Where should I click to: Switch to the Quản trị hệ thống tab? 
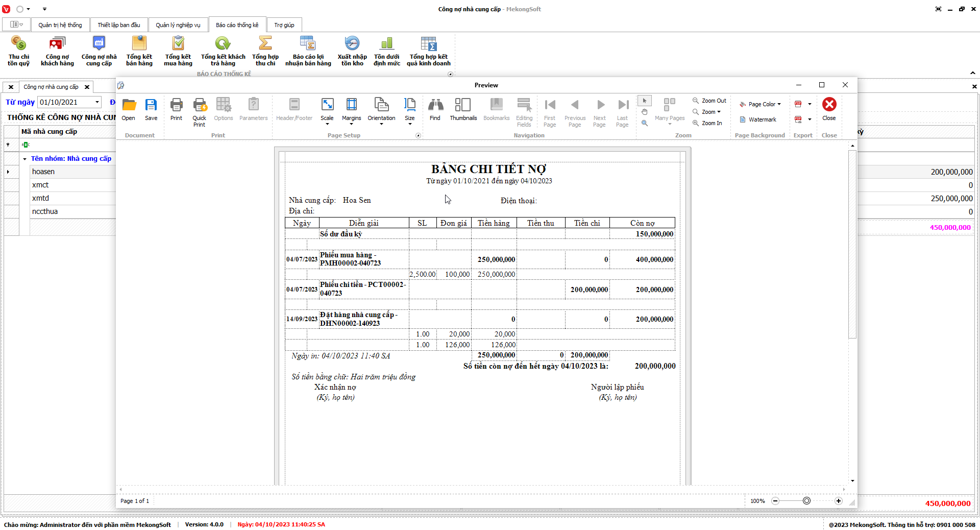pyautogui.click(x=60, y=25)
